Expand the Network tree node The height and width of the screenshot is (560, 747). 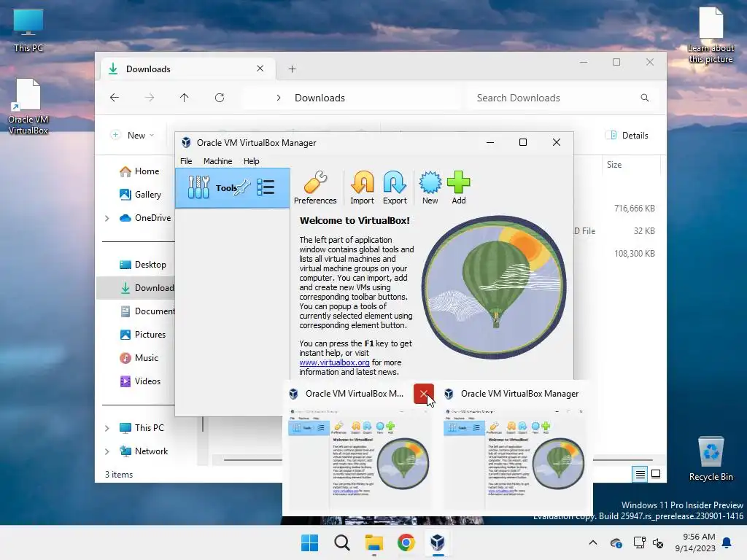tap(107, 451)
